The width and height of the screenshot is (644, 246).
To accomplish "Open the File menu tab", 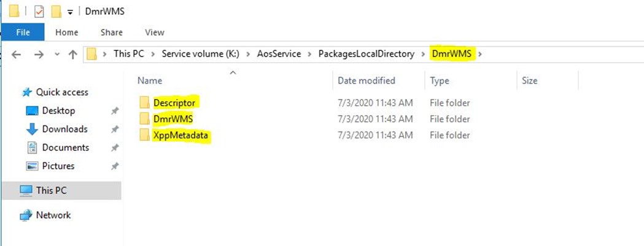I will [x=23, y=32].
